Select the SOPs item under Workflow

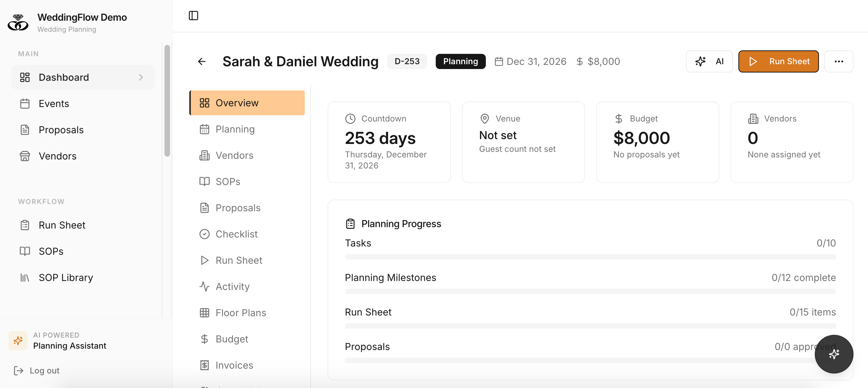coord(50,251)
